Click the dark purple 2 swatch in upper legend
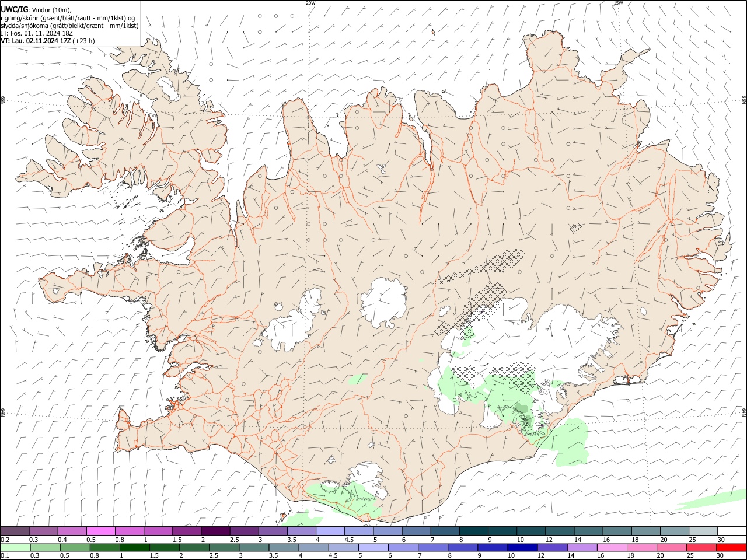 (215, 531)
